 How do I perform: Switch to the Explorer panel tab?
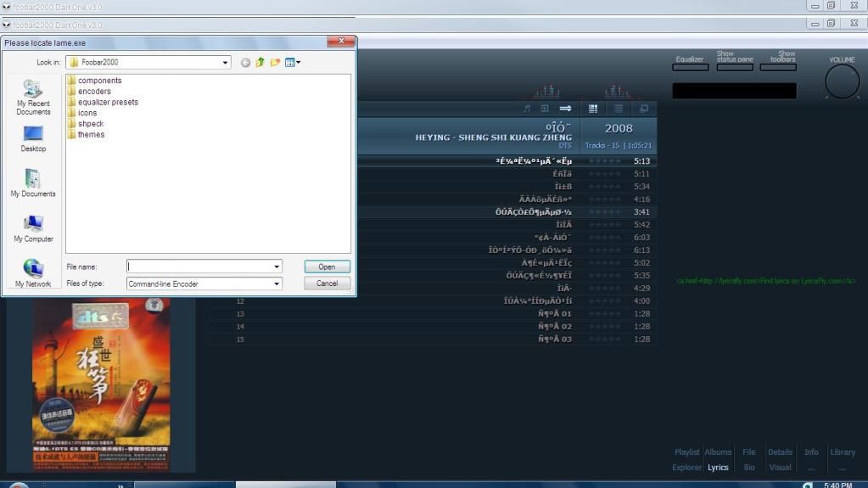pyautogui.click(x=687, y=468)
